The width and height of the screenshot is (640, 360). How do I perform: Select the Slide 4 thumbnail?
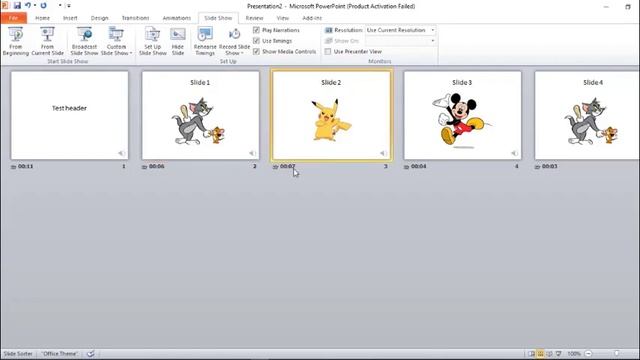(x=587, y=116)
